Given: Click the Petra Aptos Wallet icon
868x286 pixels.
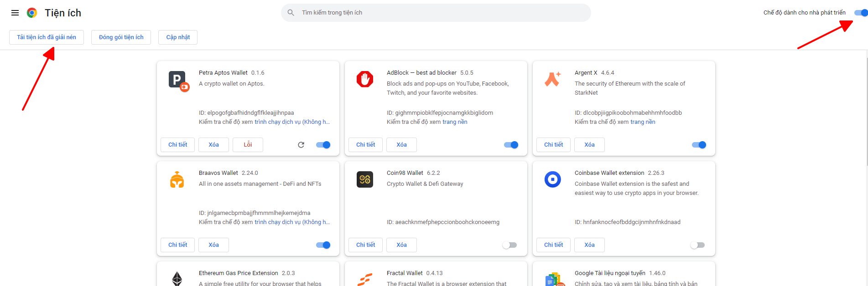Looking at the screenshot, I should click(177, 80).
